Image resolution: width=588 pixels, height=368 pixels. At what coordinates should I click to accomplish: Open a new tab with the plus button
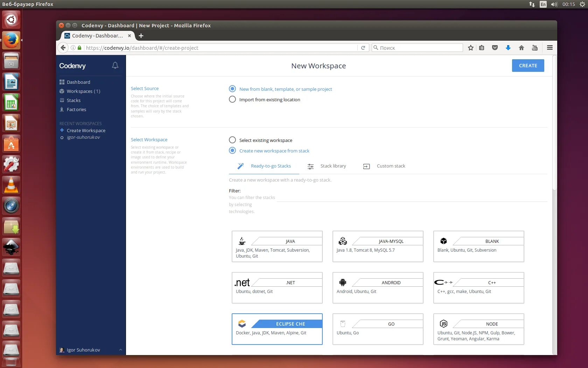click(x=141, y=36)
